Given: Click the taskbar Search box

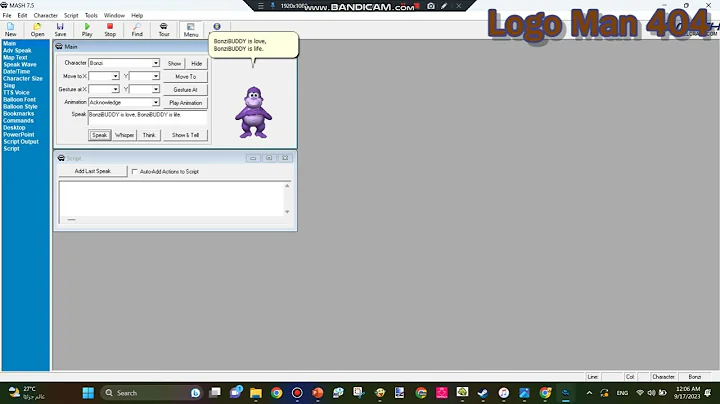Looking at the screenshot, I should [x=151, y=393].
